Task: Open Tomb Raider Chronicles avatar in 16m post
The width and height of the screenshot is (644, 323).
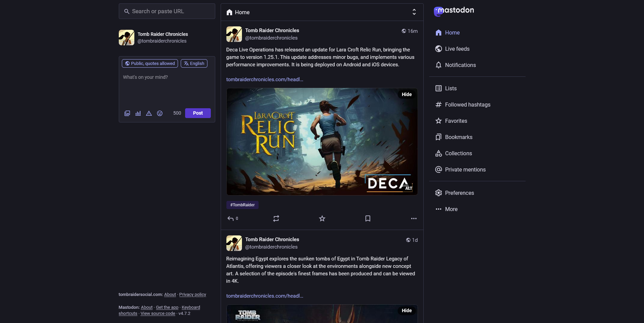Action: click(234, 34)
